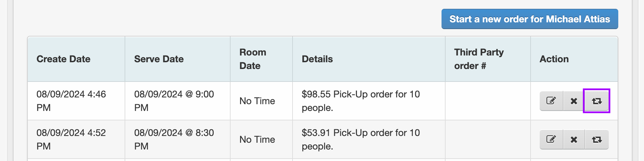Edit the $53.91 Pick-Up order
Image resolution: width=644 pixels, height=161 pixels.
tap(551, 139)
